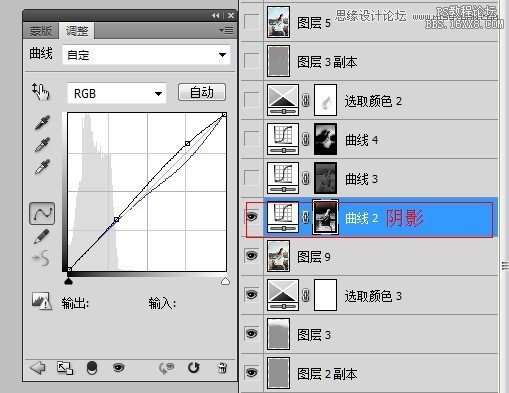
Task: Select the on-image adjustment hand tool
Action: tap(41, 92)
